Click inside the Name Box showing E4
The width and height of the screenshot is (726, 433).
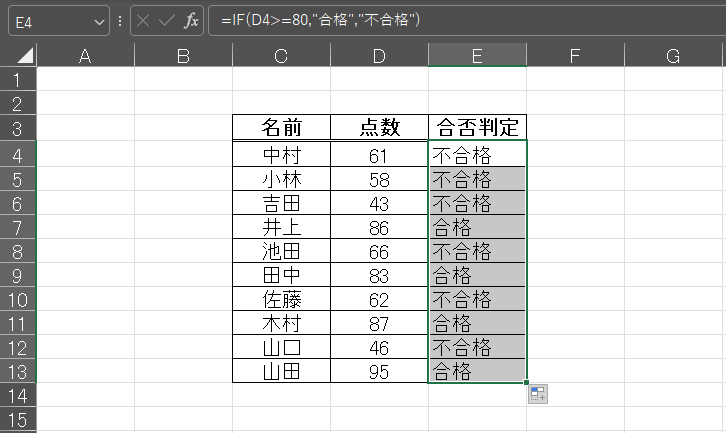click(48, 21)
